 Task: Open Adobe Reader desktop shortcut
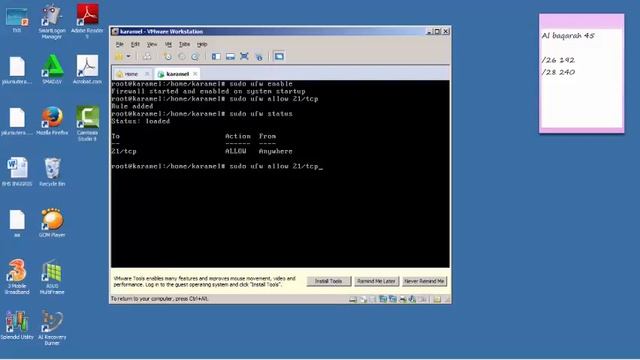[x=87, y=21]
